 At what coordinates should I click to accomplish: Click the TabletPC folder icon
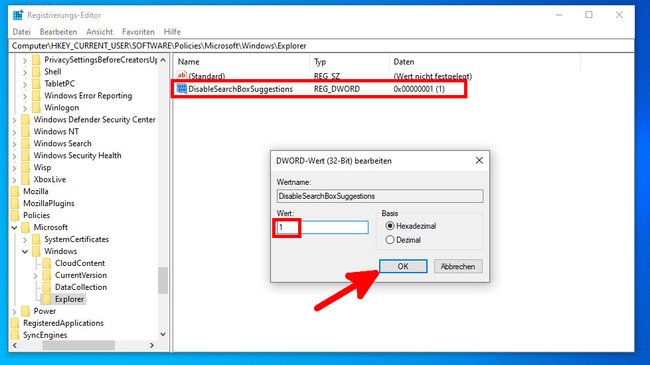point(36,84)
